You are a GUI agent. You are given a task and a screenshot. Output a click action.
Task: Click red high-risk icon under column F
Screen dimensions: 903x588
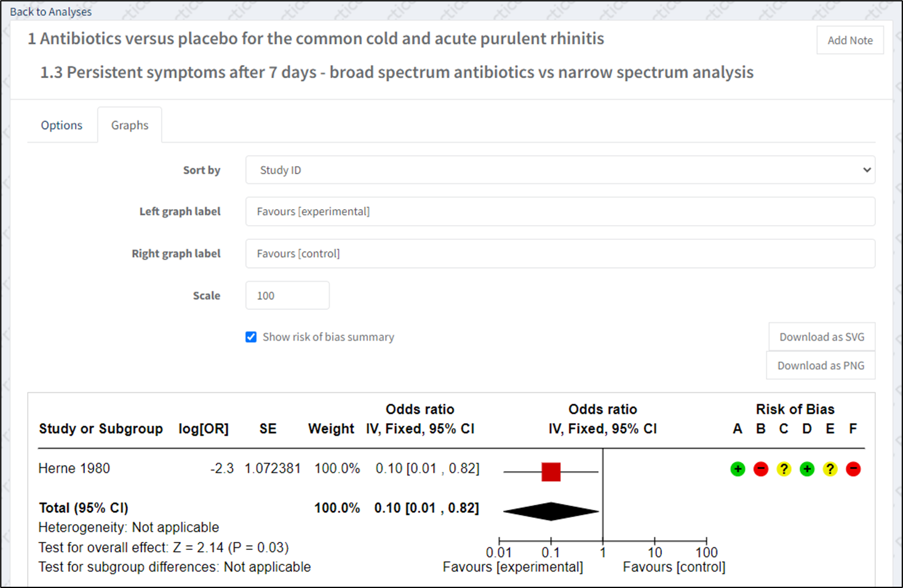(x=853, y=469)
